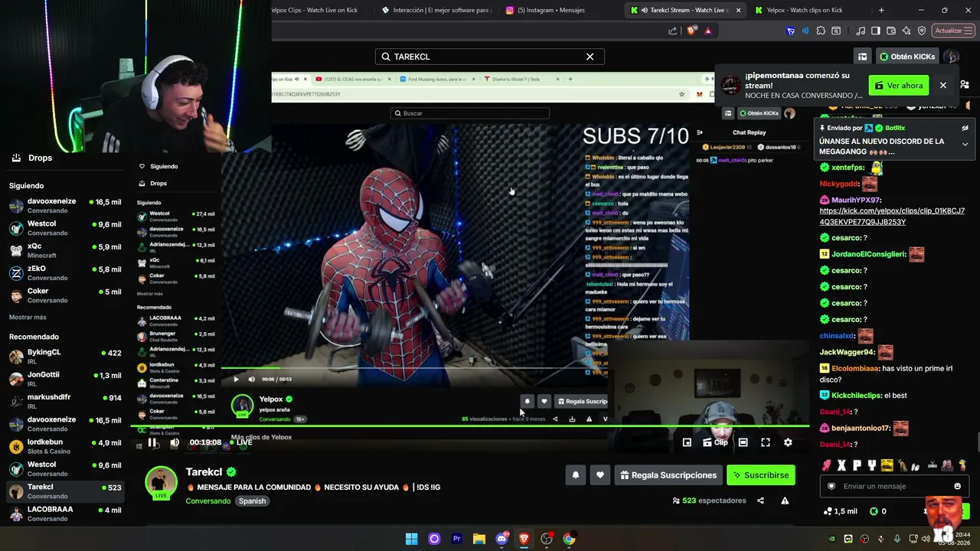
Task: Dismiss the pipemontanaa stream notification
Action: tap(943, 86)
